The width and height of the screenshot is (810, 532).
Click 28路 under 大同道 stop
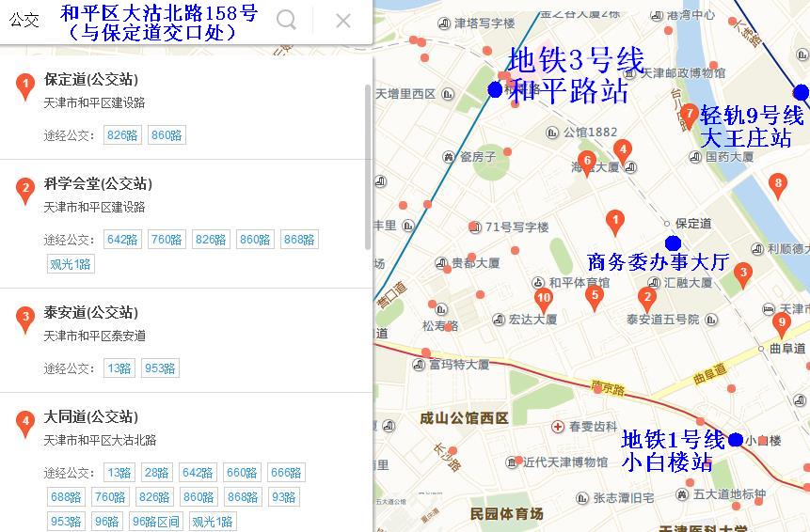pos(156,473)
